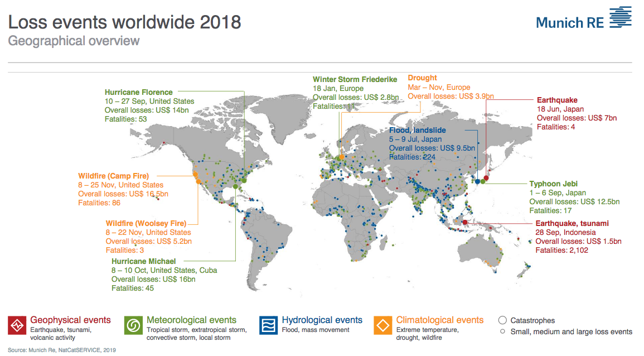644x356 pixels.
Task: Click the Geophysical events legend title
Action: click(x=70, y=320)
